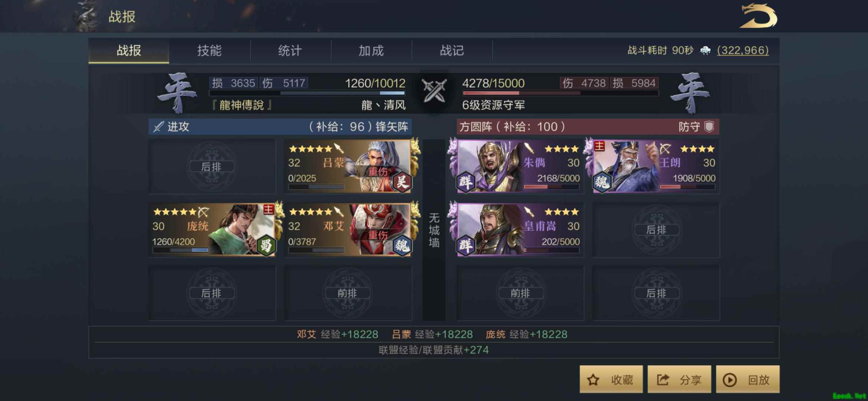The height and width of the screenshot is (401, 868).
Task: Select the 王朗 enemy commander card
Action: point(655,166)
